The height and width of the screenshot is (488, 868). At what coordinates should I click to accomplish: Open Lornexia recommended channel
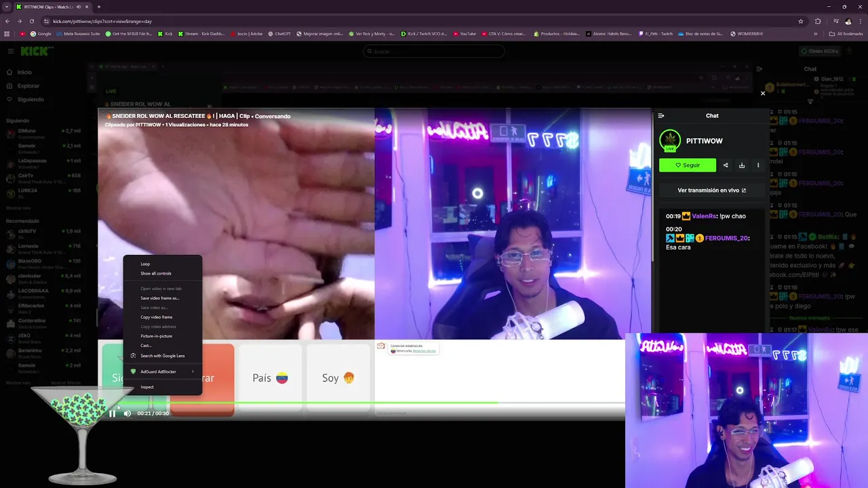tap(44, 249)
